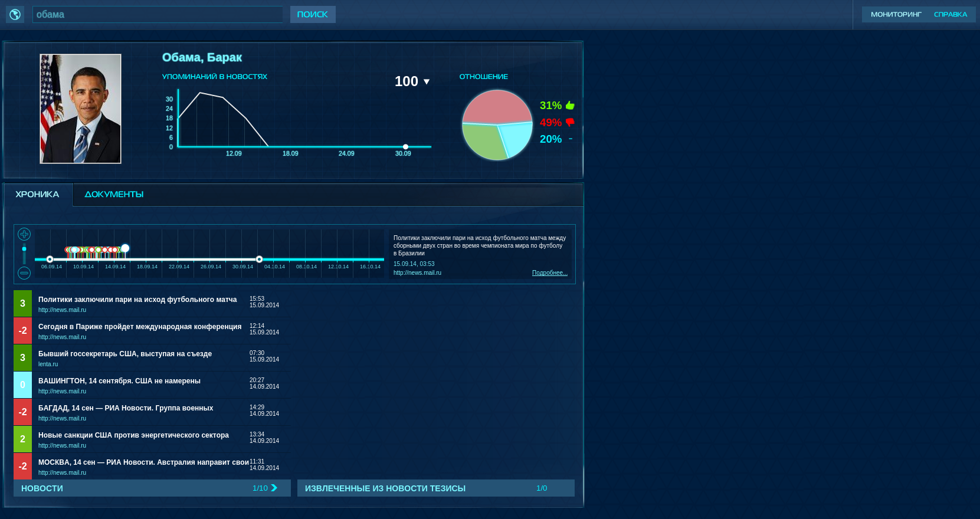The height and width of the screenshot is (519, 980).
Task: Click the timeline zoom slider handle
Action: (24, 249)
